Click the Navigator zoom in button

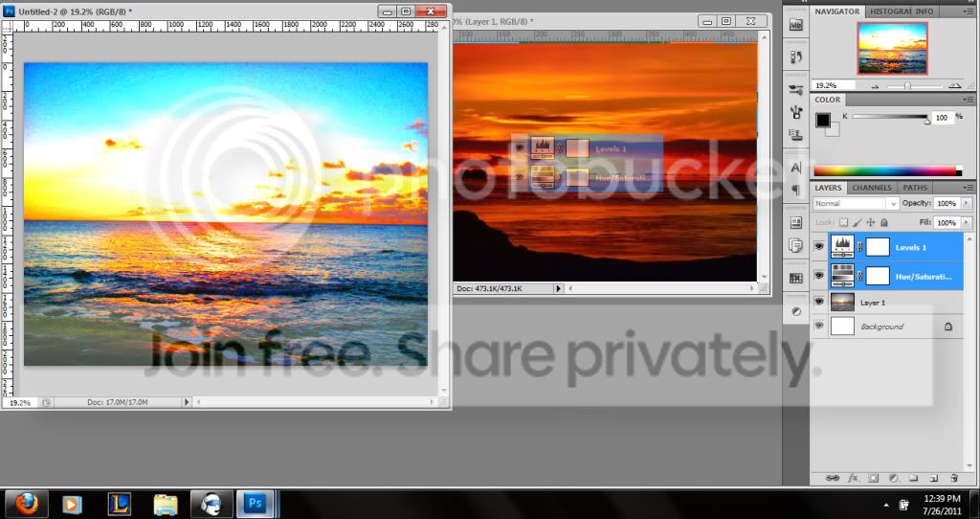pos(954,86)
